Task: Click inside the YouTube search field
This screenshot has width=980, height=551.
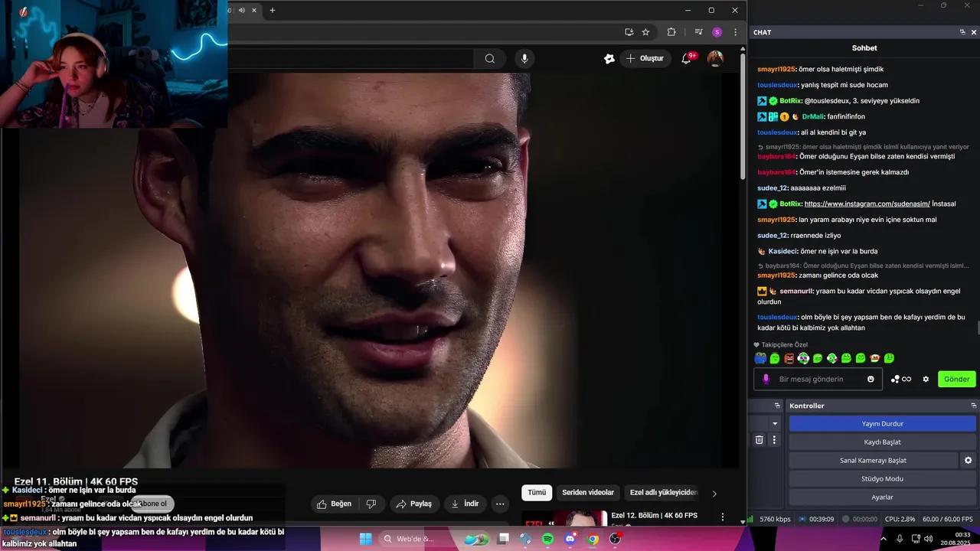Action: [351, 59]
